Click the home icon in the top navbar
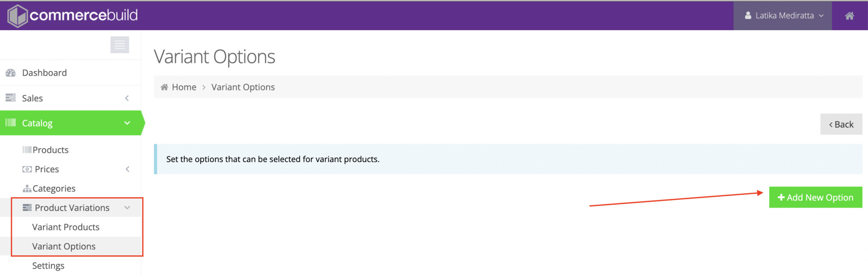Image resolution: width=868 pixels, height=275 pixels. click(850, 16)
